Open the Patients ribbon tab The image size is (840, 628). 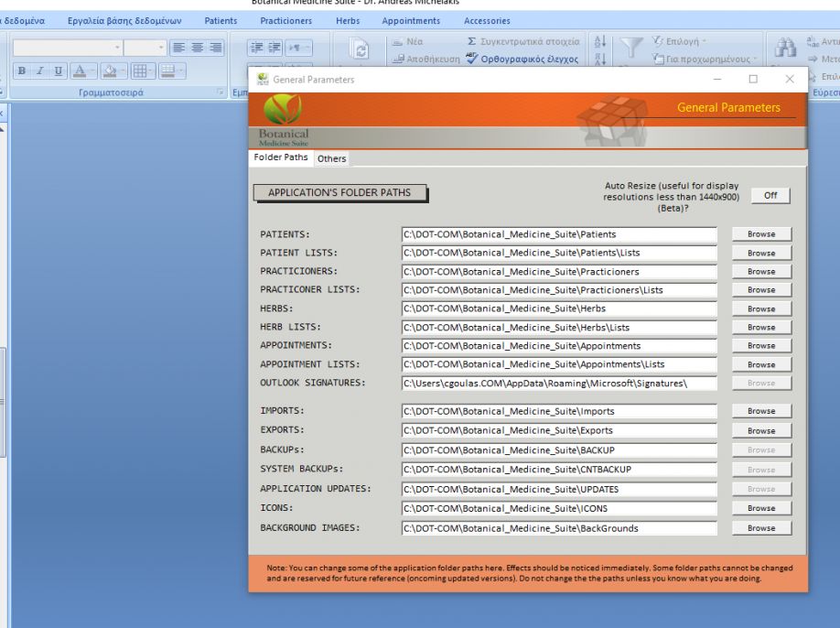tap(221, 21)
